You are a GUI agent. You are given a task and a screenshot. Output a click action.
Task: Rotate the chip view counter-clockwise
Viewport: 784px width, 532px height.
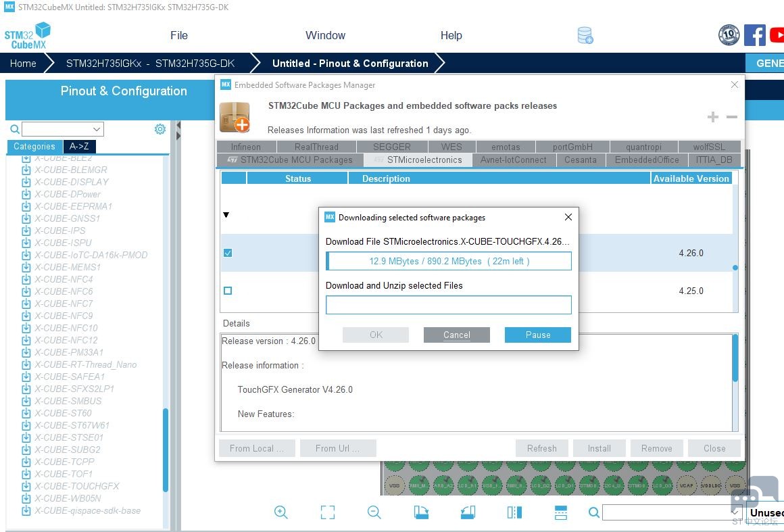468,512
